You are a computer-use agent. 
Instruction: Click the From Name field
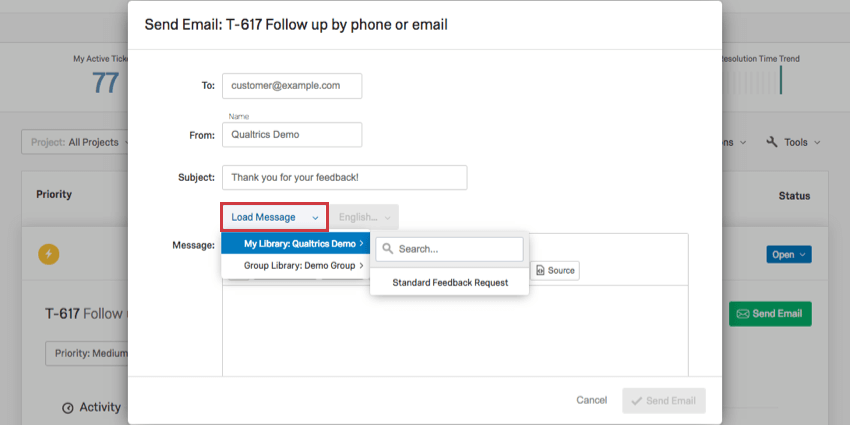[292, 134]
